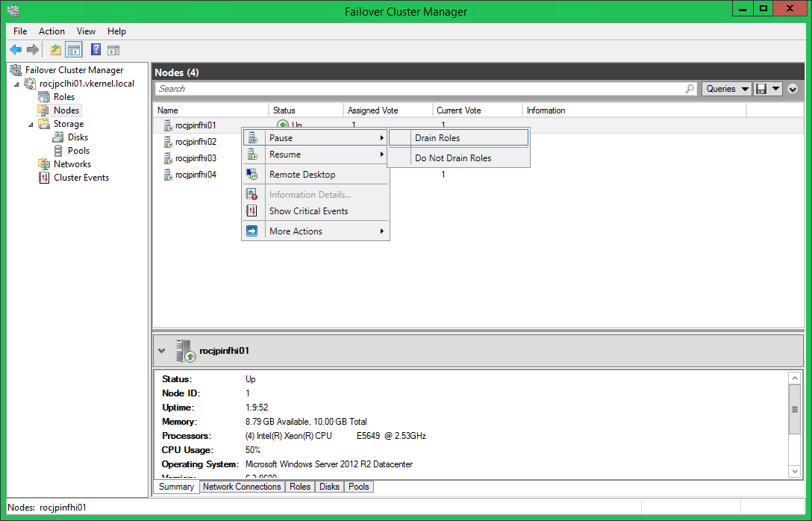Open the Help question mark toolbar icon
The width and height of the screenshot is (812, 521).
pos(96,50)
